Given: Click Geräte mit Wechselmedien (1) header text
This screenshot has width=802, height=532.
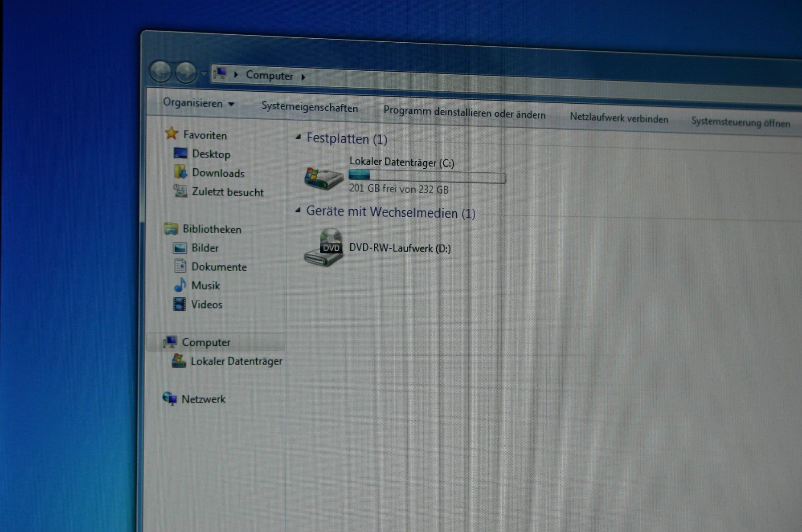Looking at the screenshot, I should 391,212.
